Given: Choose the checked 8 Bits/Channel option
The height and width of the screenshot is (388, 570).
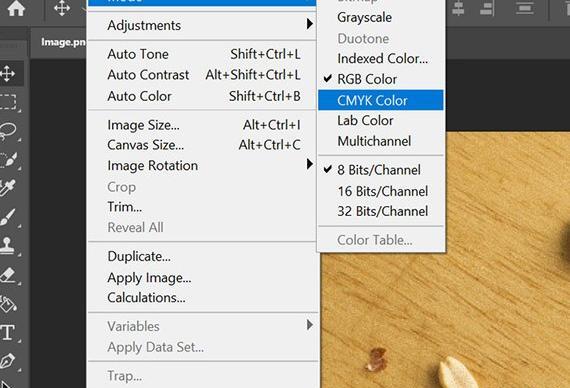Looking at the screenshot, I should tap(381, 170).
